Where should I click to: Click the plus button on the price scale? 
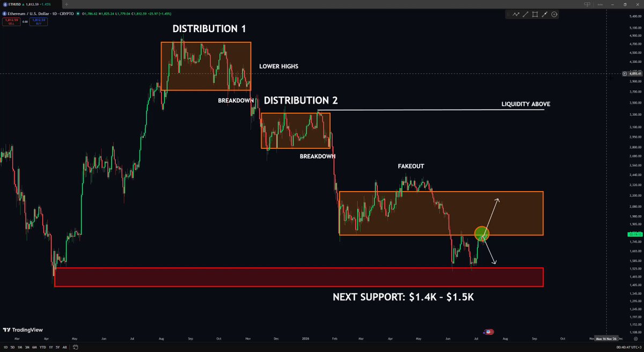tap(625, 74)
